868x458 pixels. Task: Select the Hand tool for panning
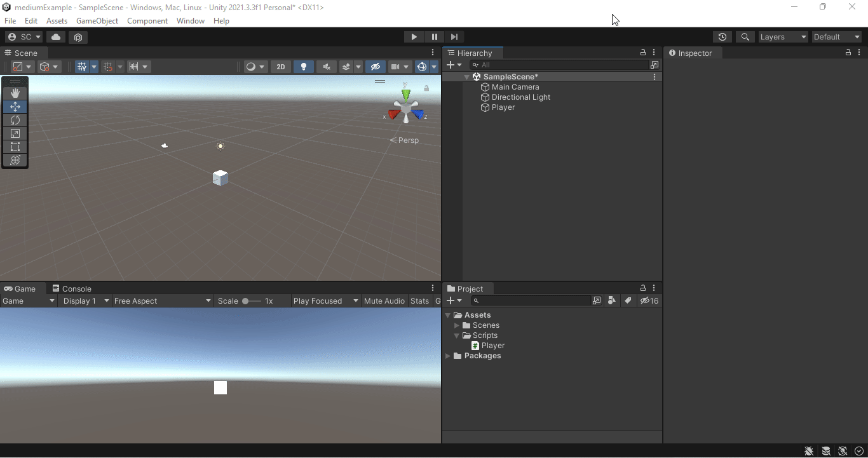point(15,93)
